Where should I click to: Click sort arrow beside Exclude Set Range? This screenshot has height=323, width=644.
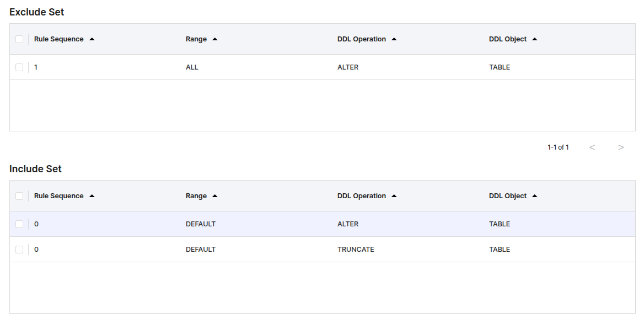point(215,39)
